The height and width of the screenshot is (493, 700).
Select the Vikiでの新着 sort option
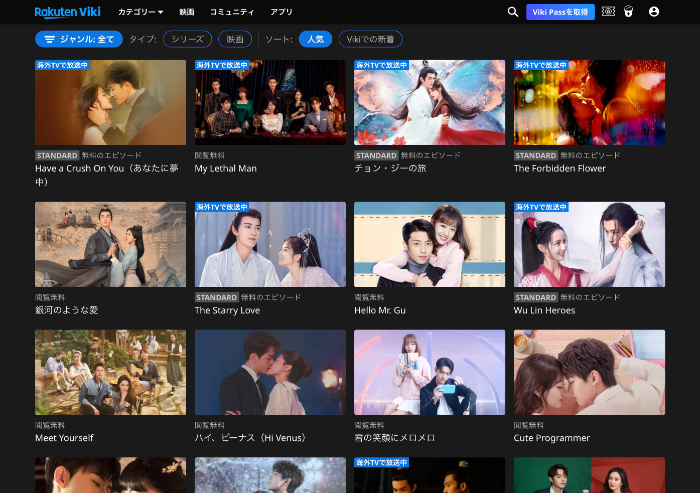click(370, 39)
